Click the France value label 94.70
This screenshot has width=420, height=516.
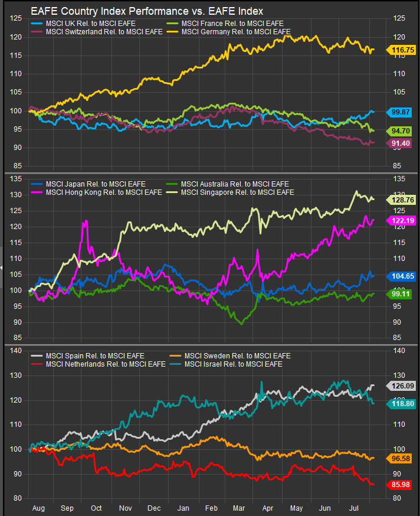(x=399, y=131)
